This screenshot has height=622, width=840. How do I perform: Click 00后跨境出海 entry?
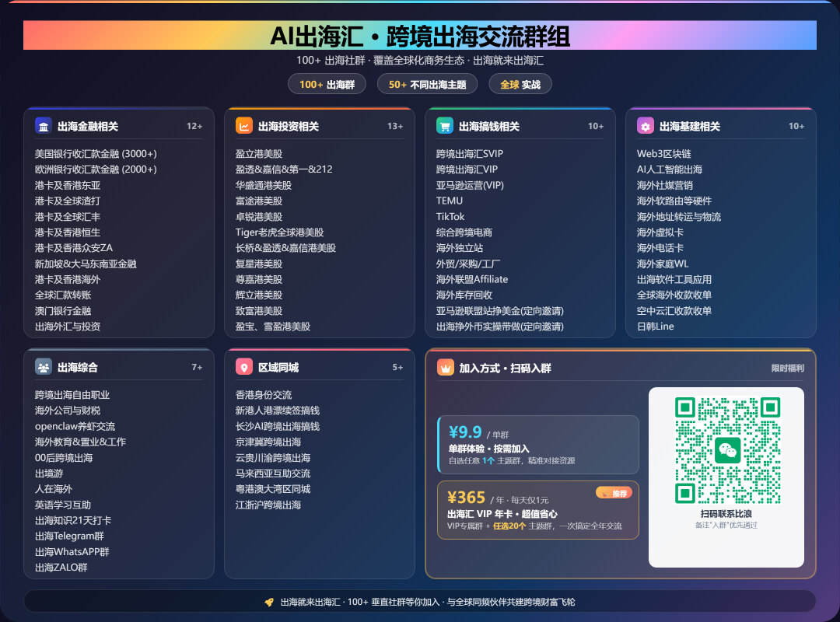coord(64,457)
